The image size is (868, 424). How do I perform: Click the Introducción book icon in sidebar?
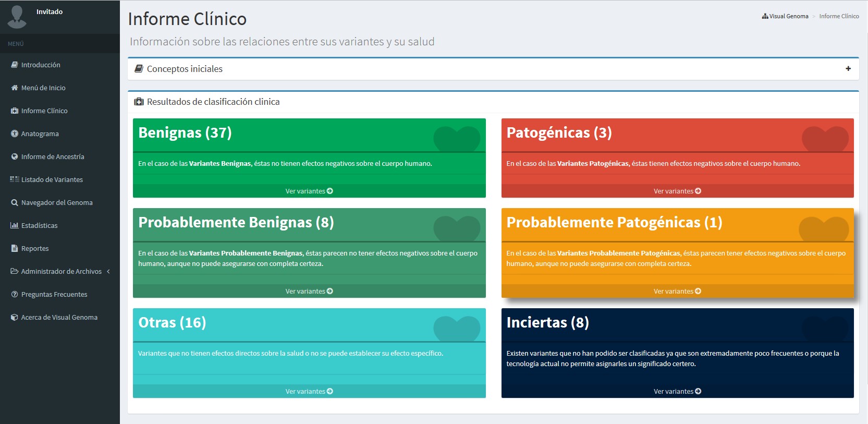click(15, 65)
